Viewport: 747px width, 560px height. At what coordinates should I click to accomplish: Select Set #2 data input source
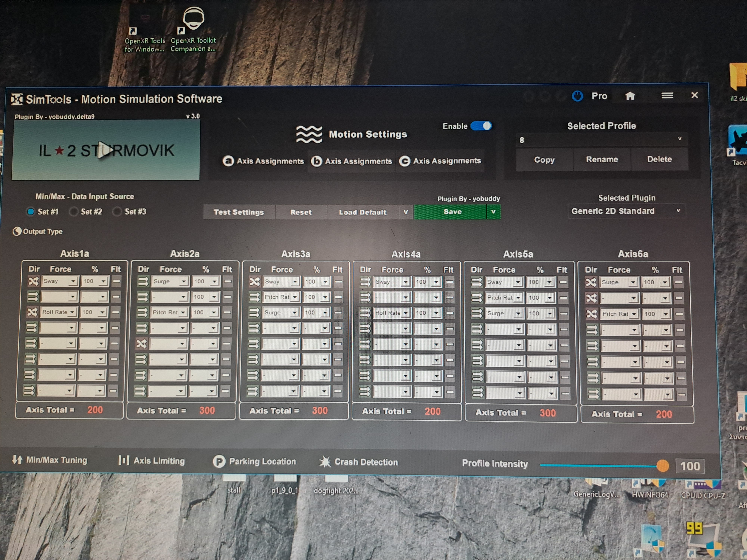[73, 212]
